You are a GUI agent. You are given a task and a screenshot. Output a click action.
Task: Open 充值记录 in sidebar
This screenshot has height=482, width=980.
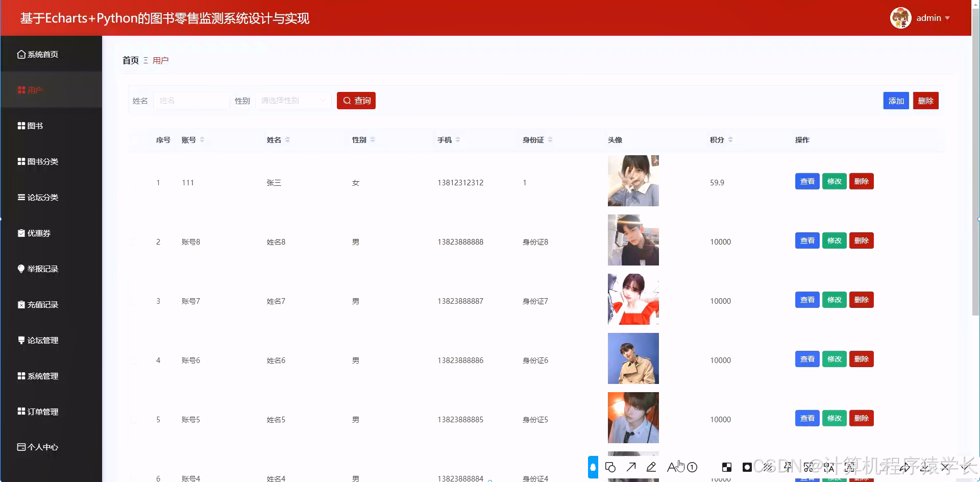coord(51,304)
